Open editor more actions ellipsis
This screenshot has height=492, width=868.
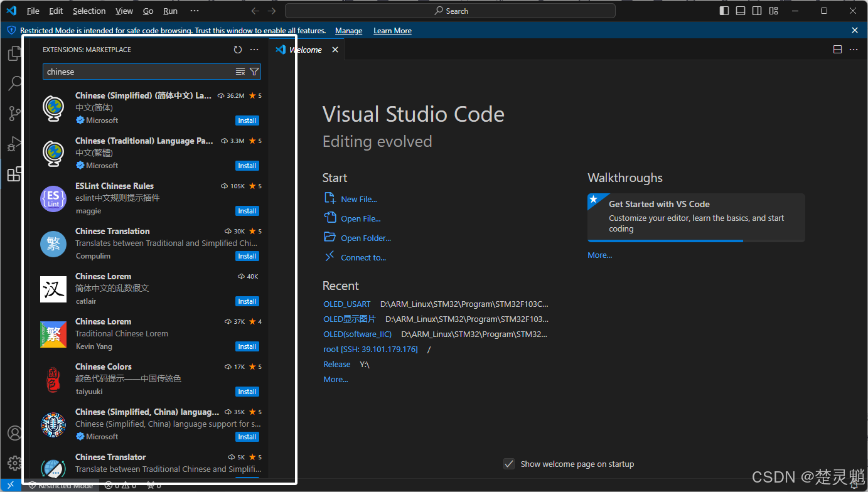pyautogui.click(x=854, y=50)
